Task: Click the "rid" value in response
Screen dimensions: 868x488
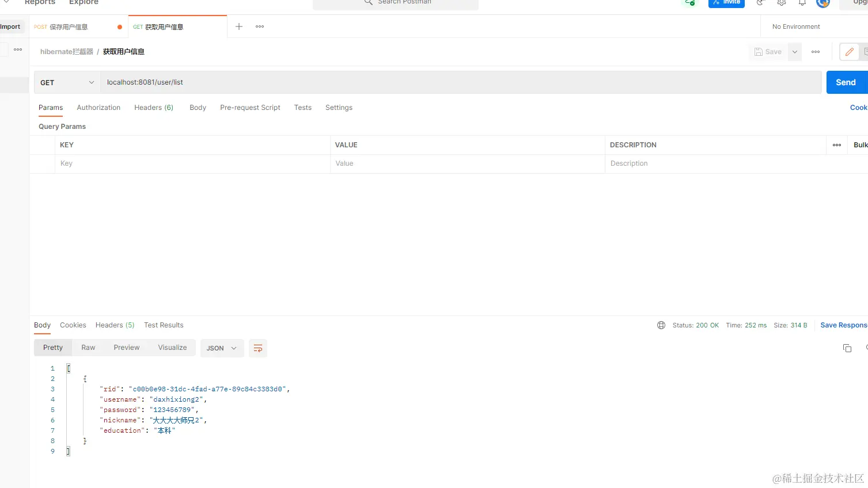Action: click(x=207, y=389)
